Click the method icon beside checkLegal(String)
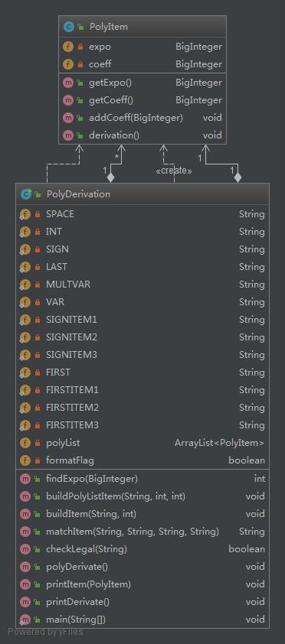 [25, 548]
